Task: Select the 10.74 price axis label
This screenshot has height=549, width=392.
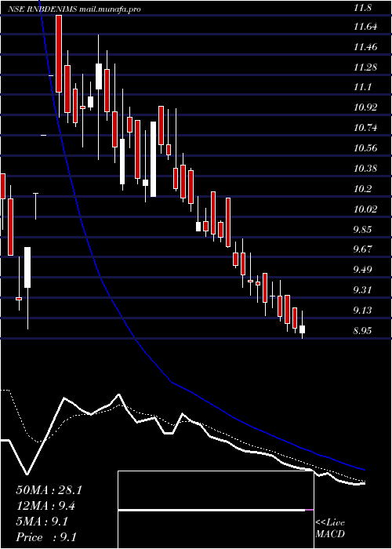Action: click(x=365, y=128)
